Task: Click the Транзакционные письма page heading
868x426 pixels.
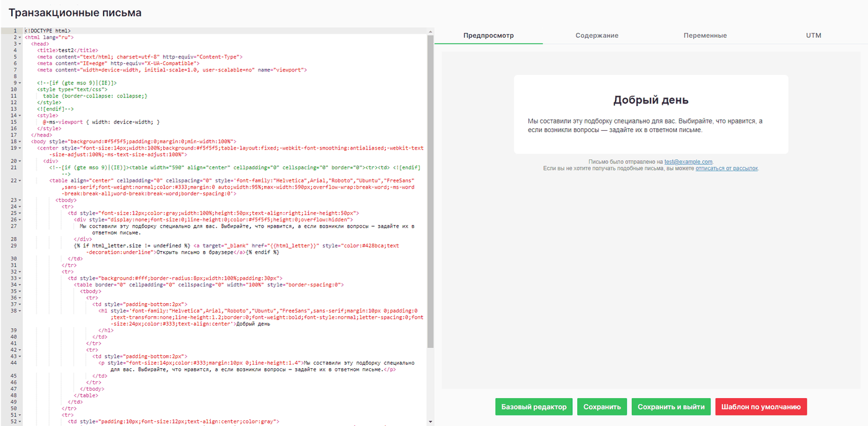Action: pos(75,12)
